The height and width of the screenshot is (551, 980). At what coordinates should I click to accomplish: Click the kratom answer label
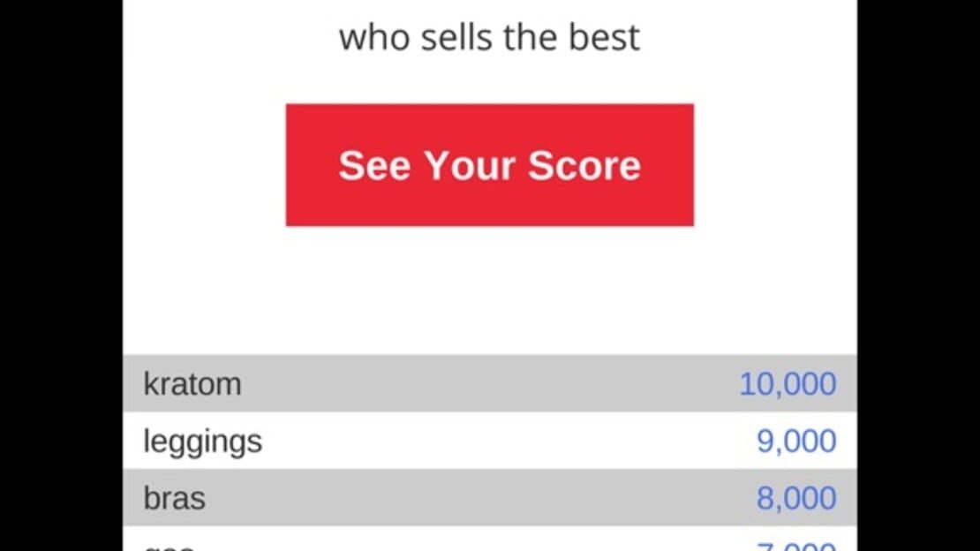(x=192, y=383)
